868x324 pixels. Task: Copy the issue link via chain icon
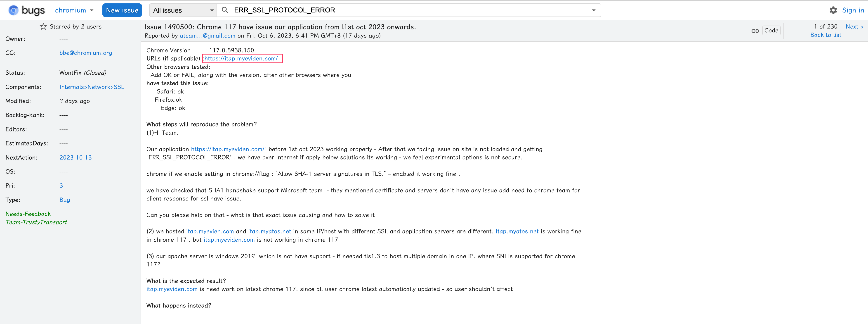coord(755,31)
